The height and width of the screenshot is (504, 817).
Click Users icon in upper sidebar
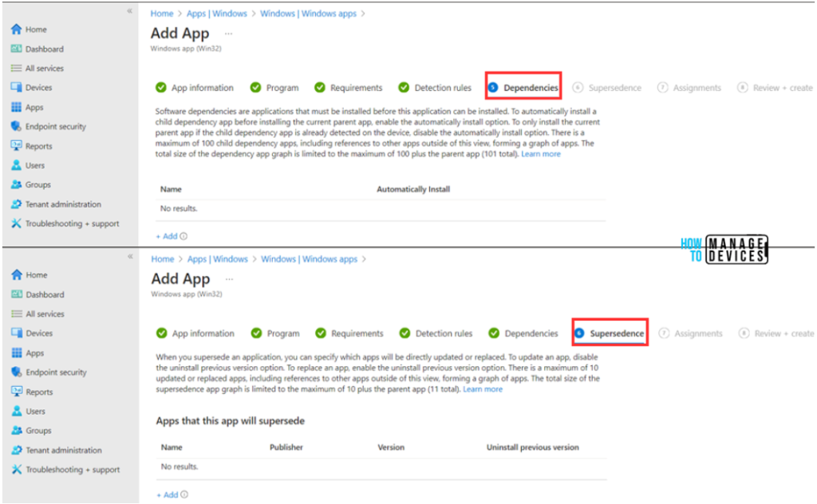tap(16, 165)
